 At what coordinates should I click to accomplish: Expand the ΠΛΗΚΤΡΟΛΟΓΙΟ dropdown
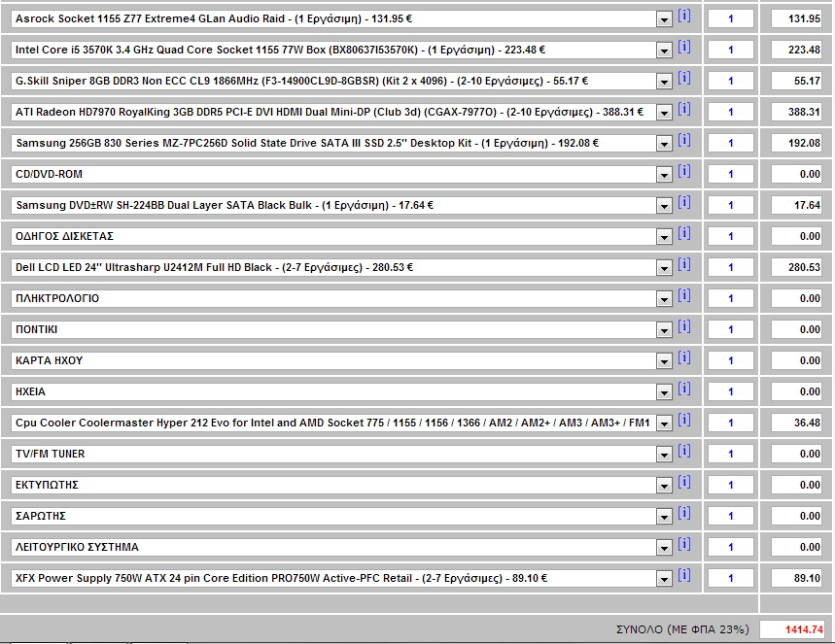tap(664, 299)
